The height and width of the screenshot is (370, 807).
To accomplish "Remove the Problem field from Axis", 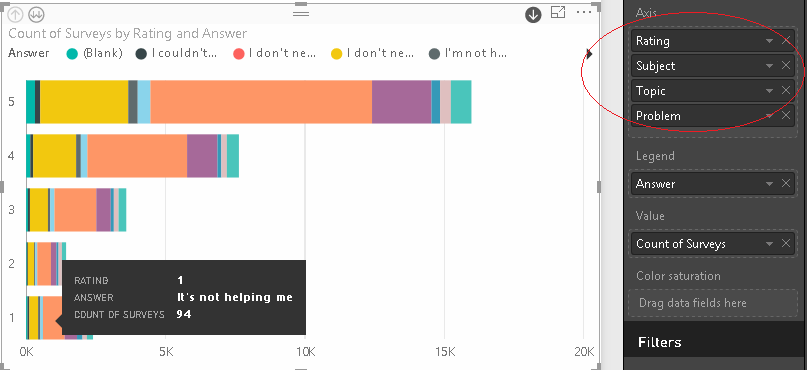I will (786, 115).
